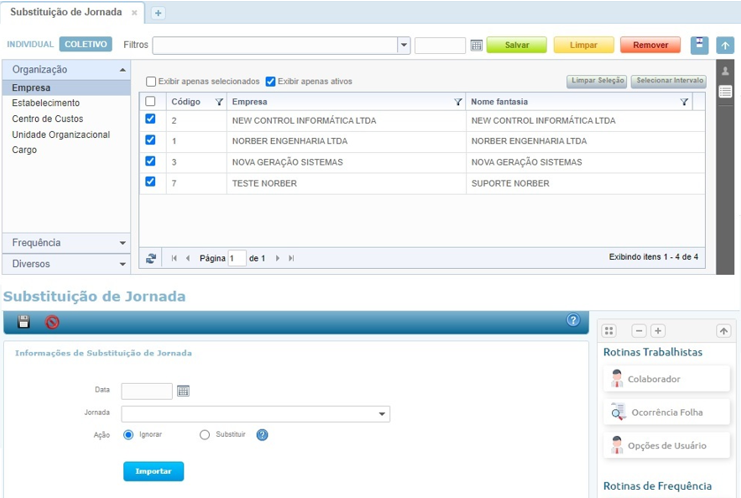Open the Nome fantasia column filter icon
741x498 pixels.
click(x=684, y=102)
